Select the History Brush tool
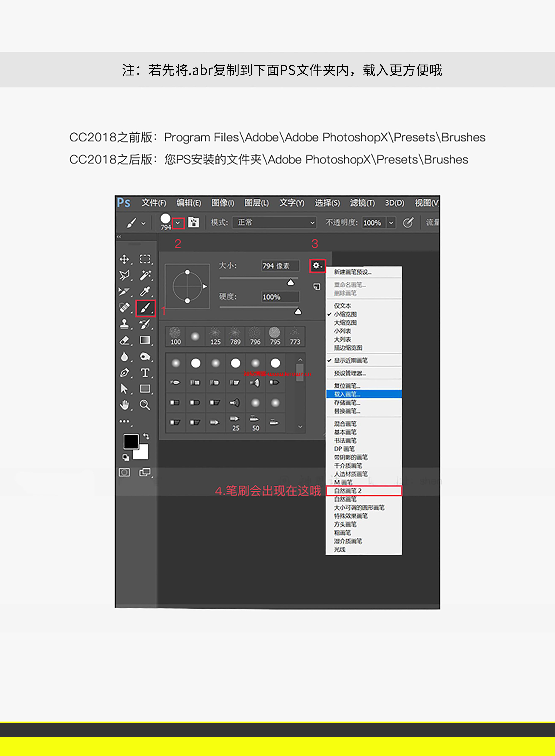This screenshot has width=555, height=756. pyautogui.click(x=145, y=324)
